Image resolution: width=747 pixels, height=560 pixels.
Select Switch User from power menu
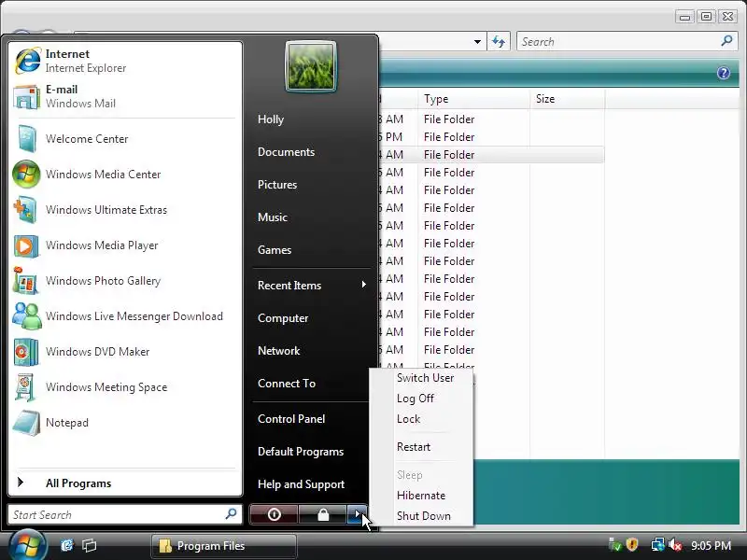coord(426,378)
